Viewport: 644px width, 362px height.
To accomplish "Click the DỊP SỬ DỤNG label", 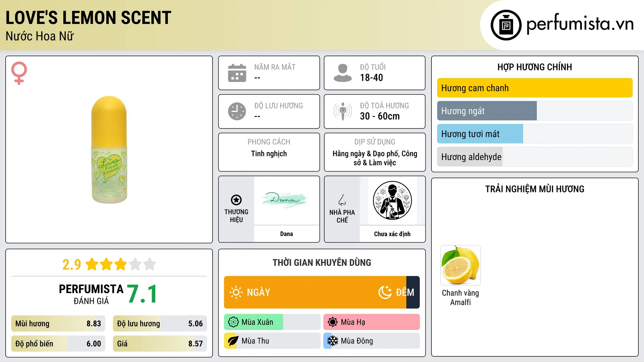I will [x=375, y=142].
